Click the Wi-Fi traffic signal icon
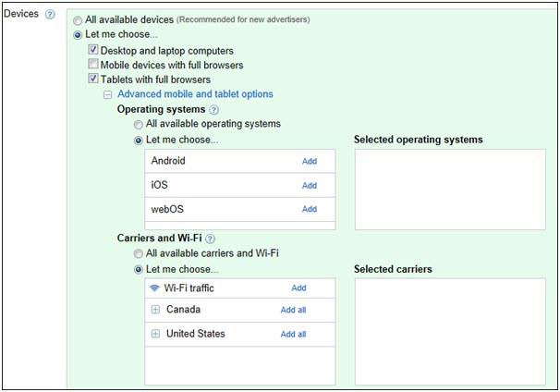 pos(154,288)
